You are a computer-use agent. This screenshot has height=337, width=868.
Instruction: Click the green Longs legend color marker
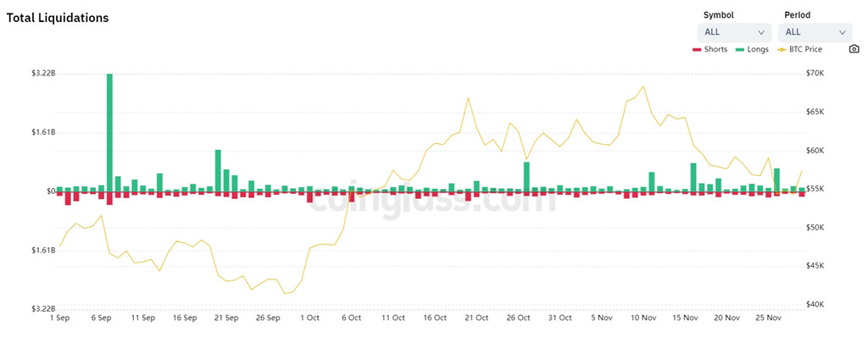coord(739,50)
